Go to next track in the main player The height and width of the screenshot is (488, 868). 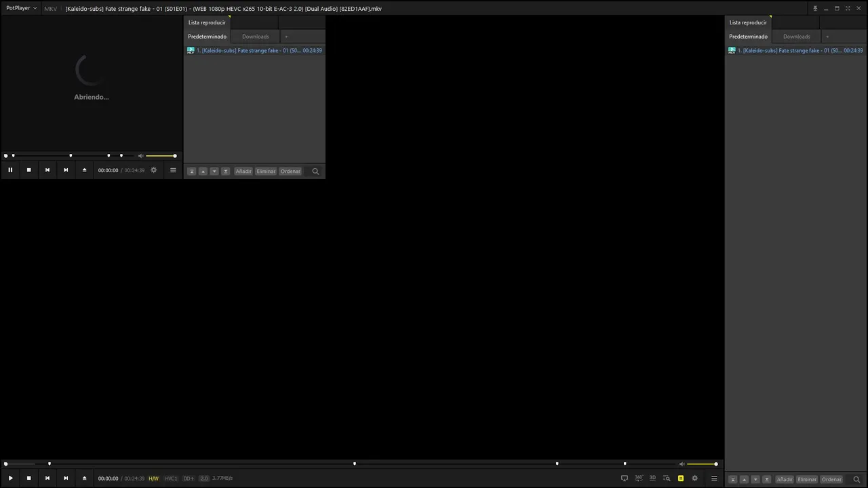pyautogui.click(x=66, y=479)
